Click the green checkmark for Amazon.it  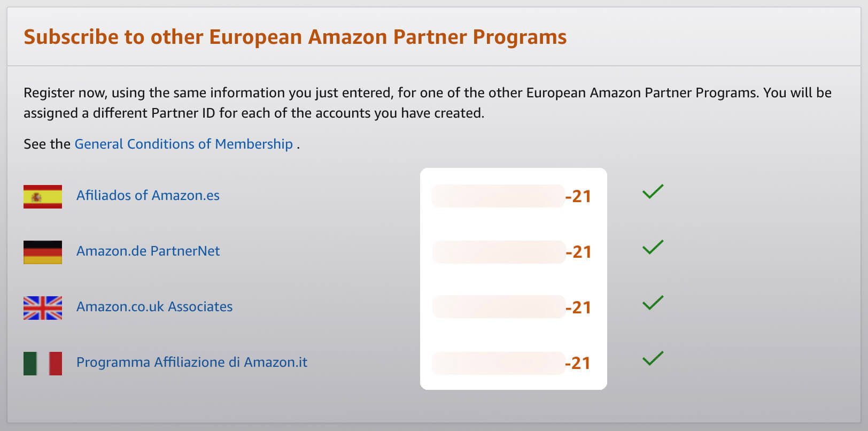point(653,358)
